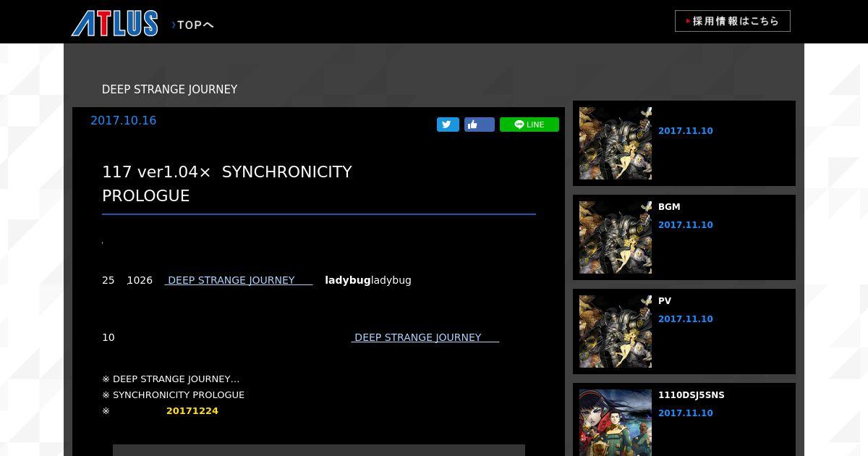868x456 pixels.
Task: Click the 1110DSJ5SNS article title
Action: pos(692,395)
